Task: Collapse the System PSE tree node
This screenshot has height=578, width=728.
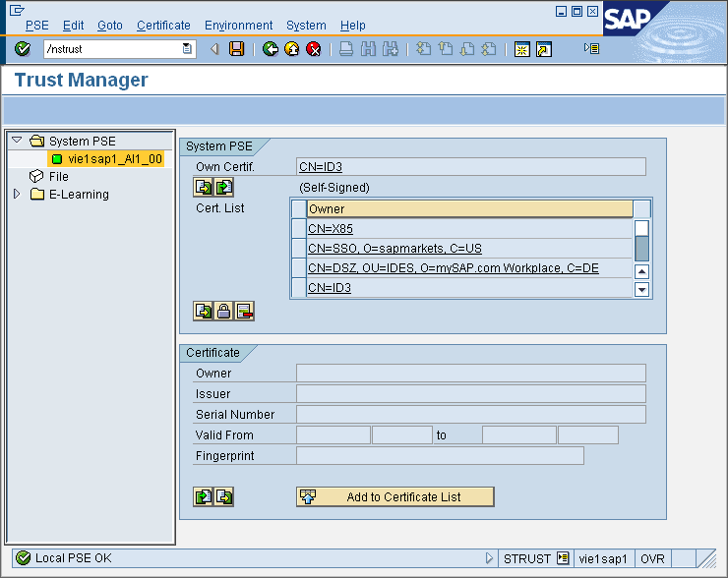Action: click(x=17, y=141)
